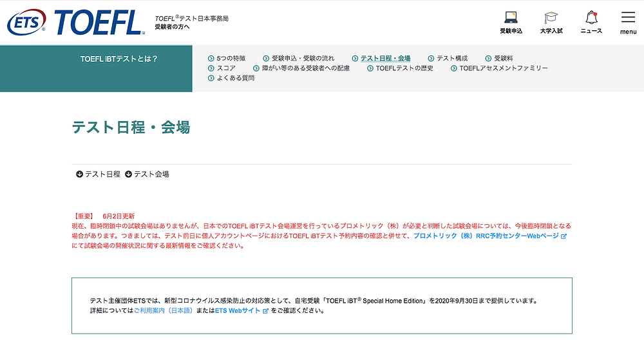Open よくある質問 link

(235, 78)
